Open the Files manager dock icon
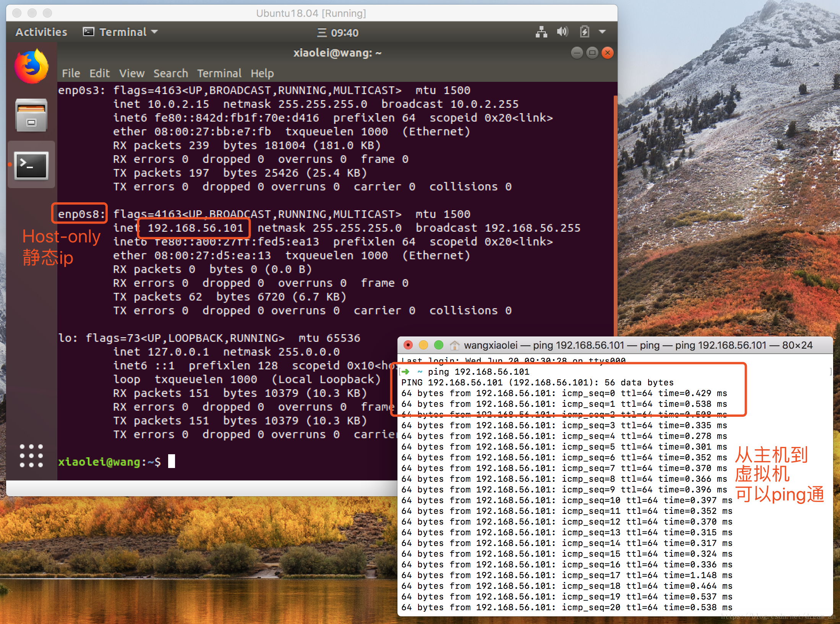 point(31,115)
